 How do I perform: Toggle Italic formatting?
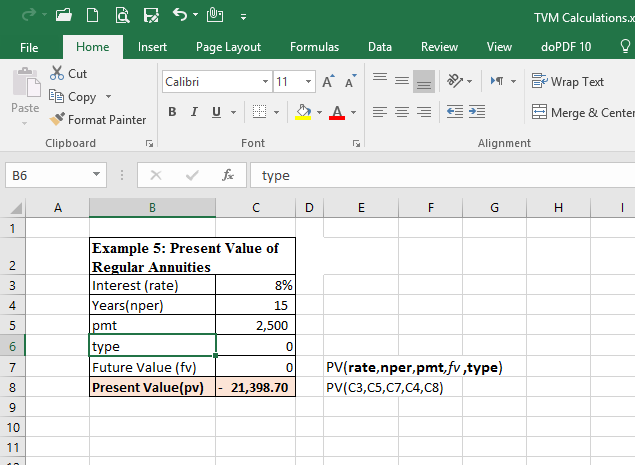pyautogui.click(x=194, y=111)
